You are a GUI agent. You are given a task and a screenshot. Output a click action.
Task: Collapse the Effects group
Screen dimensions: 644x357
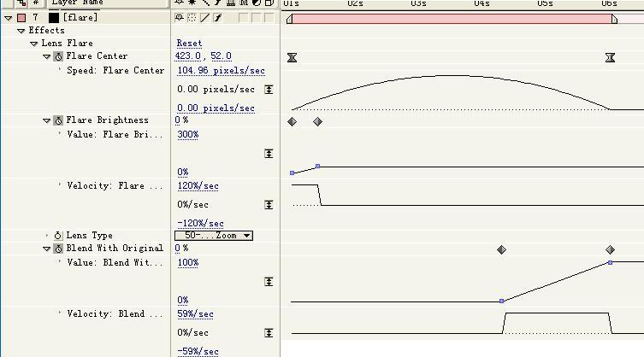pos(21,31)
